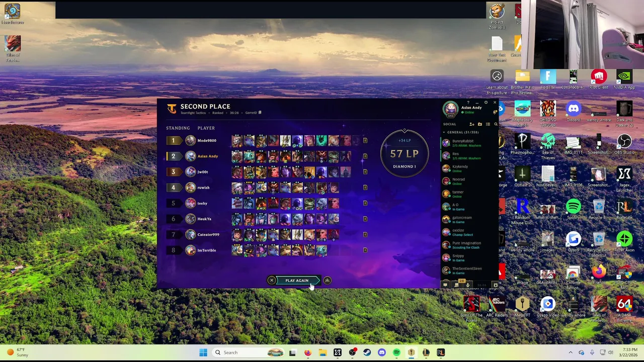This screenshot has width=644, height=362.
Task: Open OBS Studio desktop shortcut
Action: click(x=624, y=144)
